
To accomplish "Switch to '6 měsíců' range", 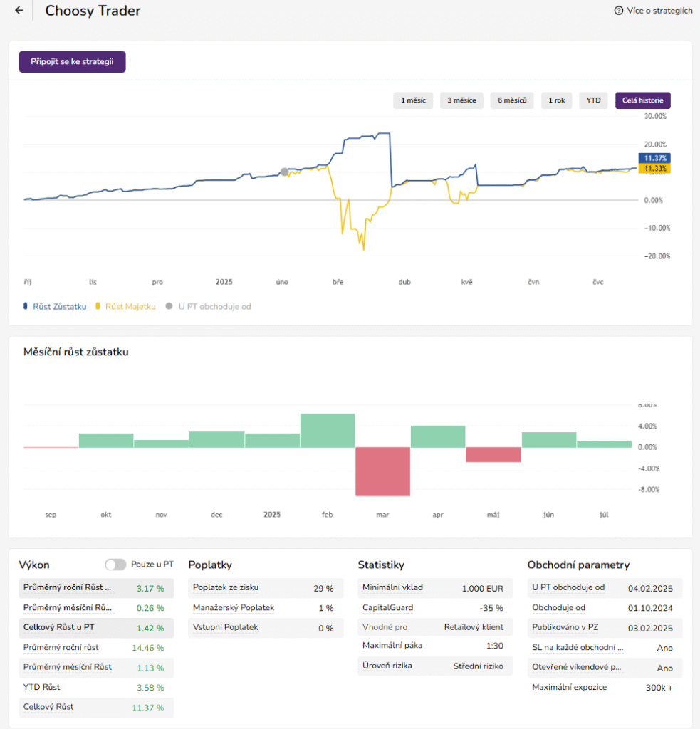I will pyautogui.click(x=512, y=101).
